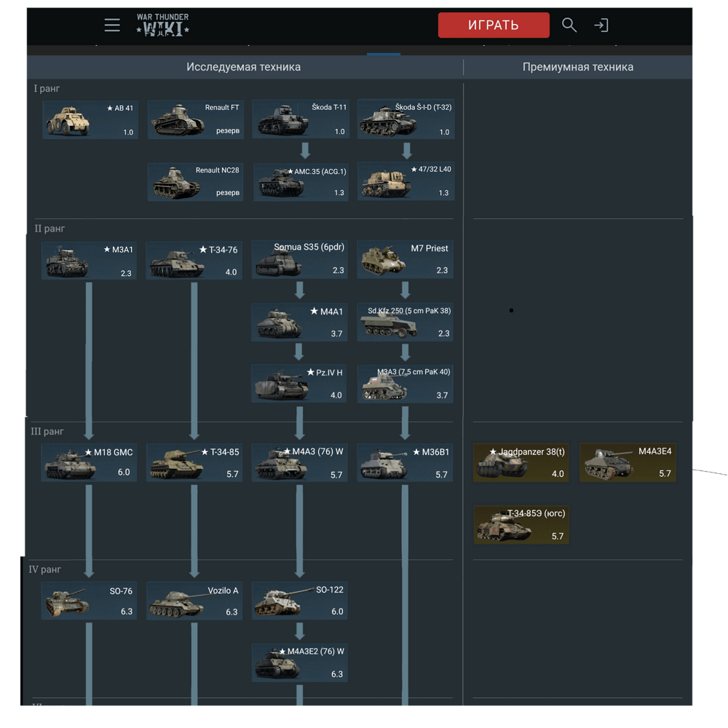Click the search magnifier icon
Screen dimensions: 728x728
[x=569, y=25]
